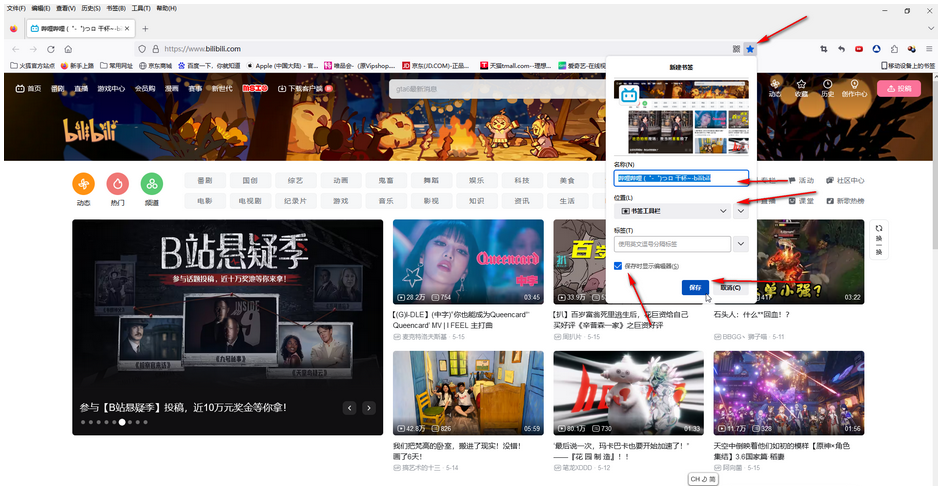Screen dimensions: 938x486
Task: Expand the 标签 tags dropdown arrow
Action: point(741,243)
